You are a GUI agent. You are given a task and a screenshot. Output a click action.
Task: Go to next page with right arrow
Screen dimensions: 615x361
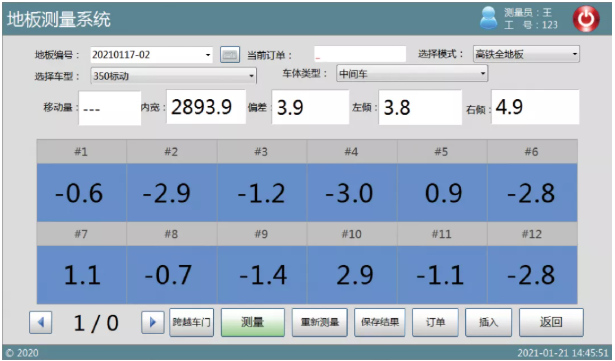pyautogui.click(x=153, y=323)
